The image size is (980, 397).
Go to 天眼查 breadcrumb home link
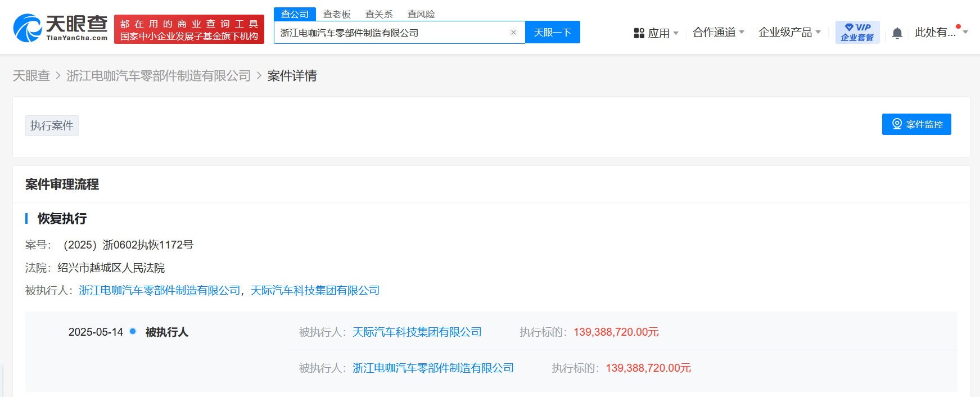click(31, 75)
